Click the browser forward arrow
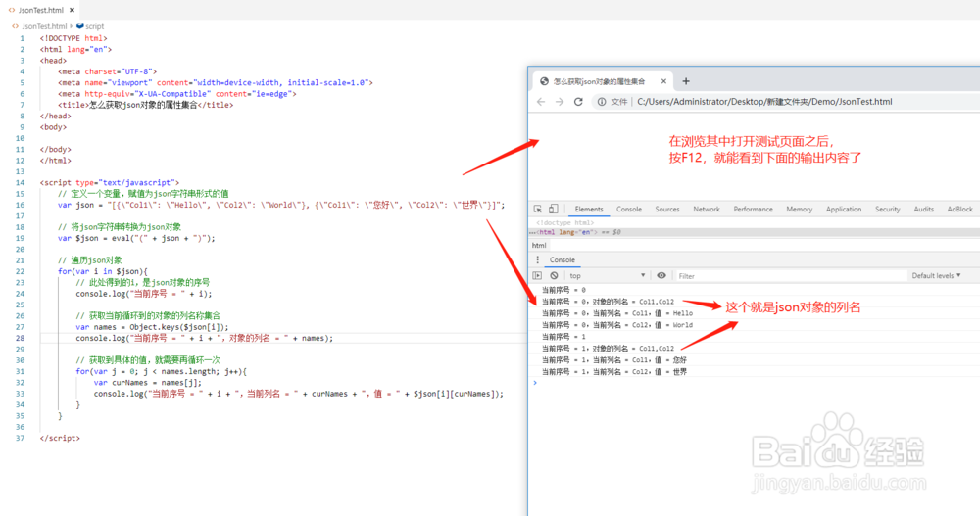Viewport: 980px width, 516px height. [x=560, y=102]
